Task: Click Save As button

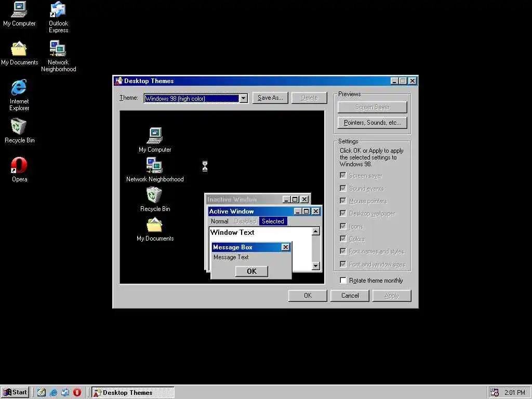Action: [x=270, y=98]
